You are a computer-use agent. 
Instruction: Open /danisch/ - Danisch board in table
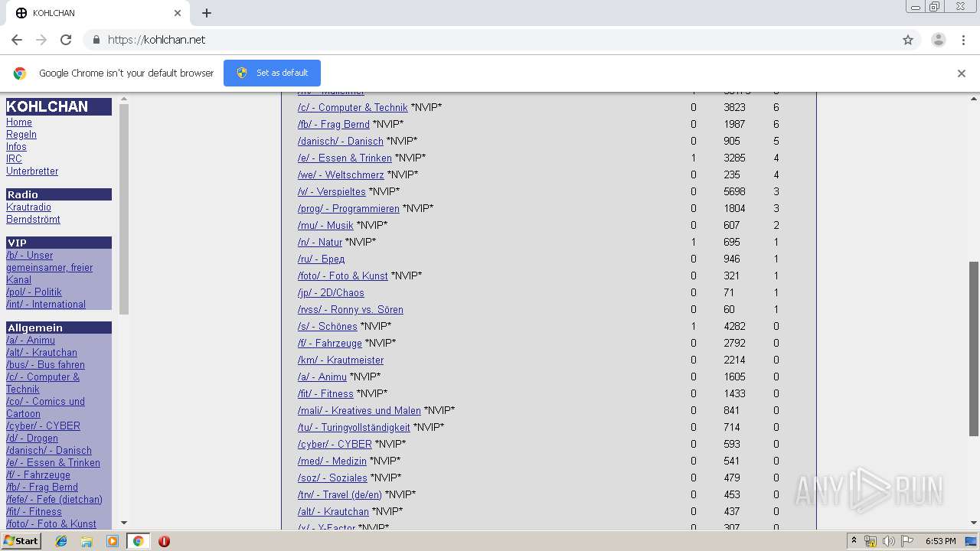pyautogui.click(x=341, y=142)
